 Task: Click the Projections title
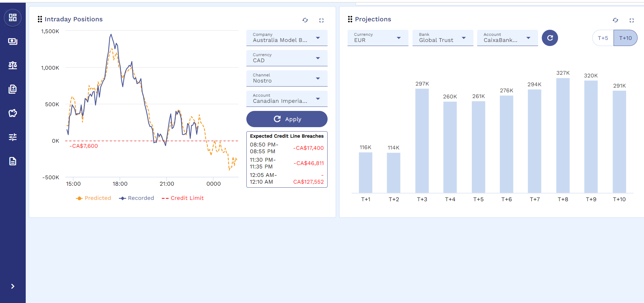[x=373, y=19]
